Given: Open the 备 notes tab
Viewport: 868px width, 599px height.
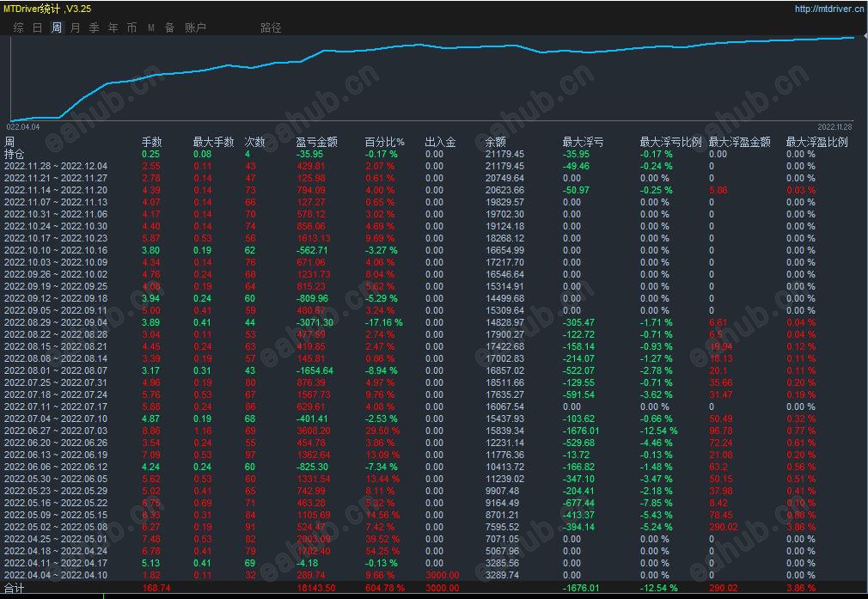Looking at the screenshot, I should [170, 28].
